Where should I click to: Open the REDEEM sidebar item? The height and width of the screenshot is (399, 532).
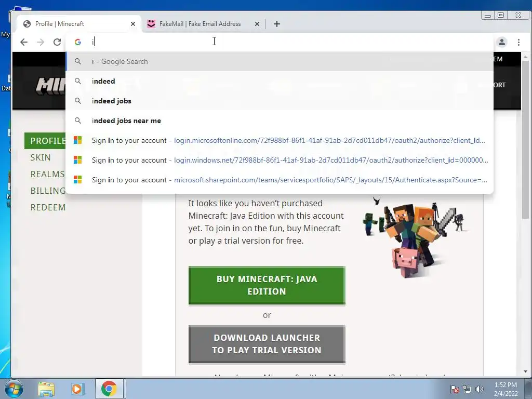tap(48, 207)
